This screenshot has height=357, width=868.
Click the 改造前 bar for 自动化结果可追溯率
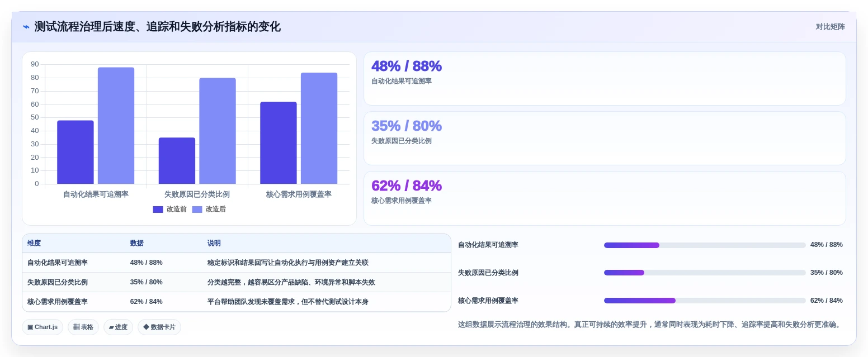76,152
